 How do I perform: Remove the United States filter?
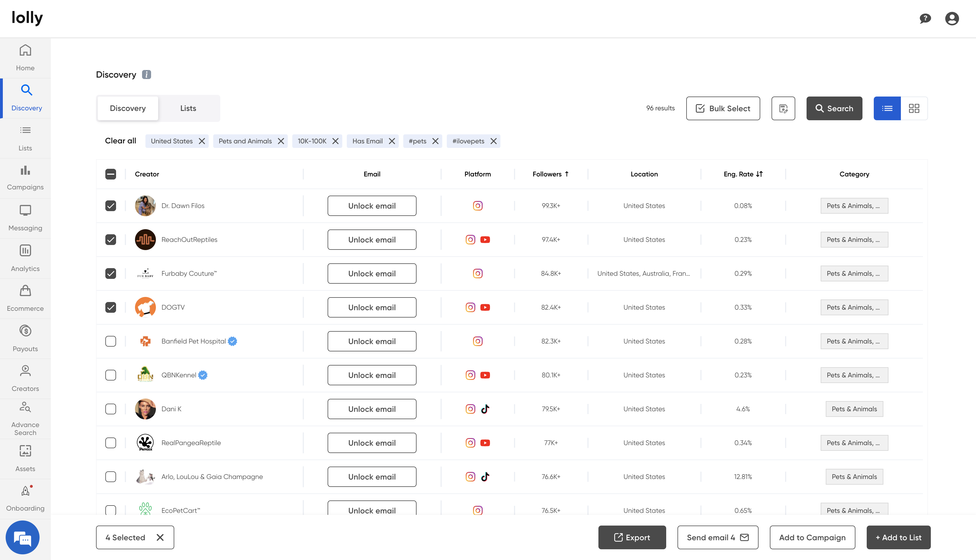pyautogui.click(x=202, y=141)
